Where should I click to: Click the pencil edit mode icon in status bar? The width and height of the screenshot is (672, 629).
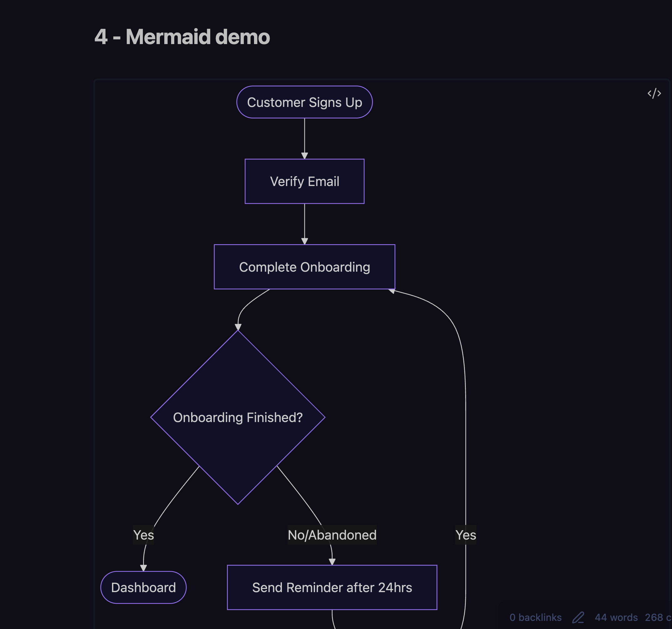click(578, 617)
